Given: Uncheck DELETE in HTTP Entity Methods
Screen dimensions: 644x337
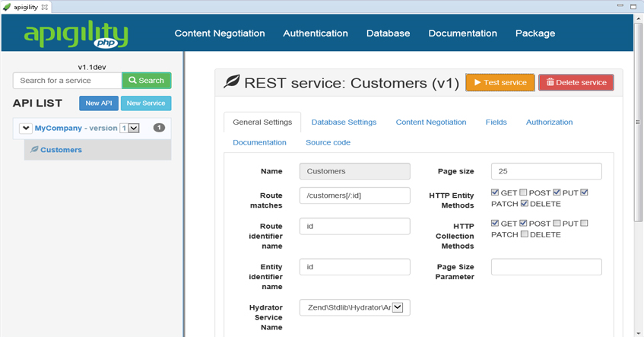Looking at the screenshot, I should (x=525, y=203).
